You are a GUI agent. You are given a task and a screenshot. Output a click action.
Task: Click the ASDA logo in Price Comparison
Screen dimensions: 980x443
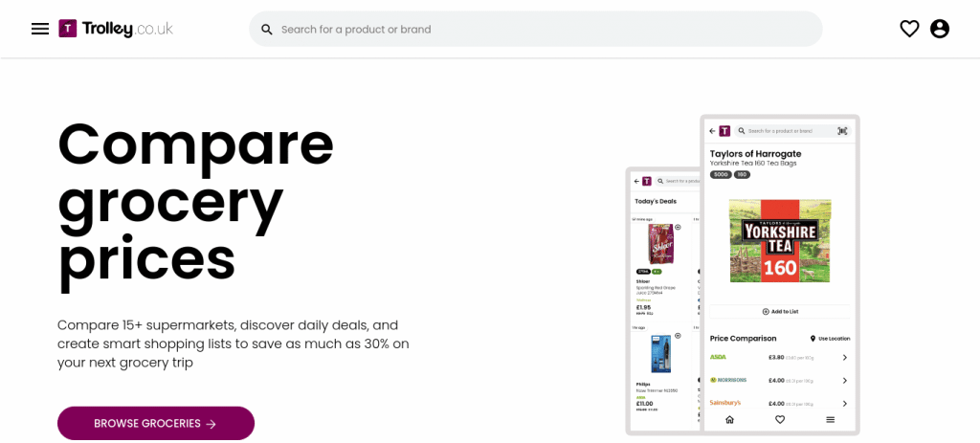(x=718, y=357)
